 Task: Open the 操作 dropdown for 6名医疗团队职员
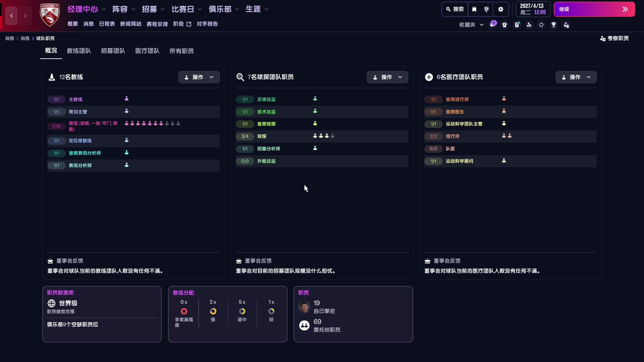pos(576,77)
